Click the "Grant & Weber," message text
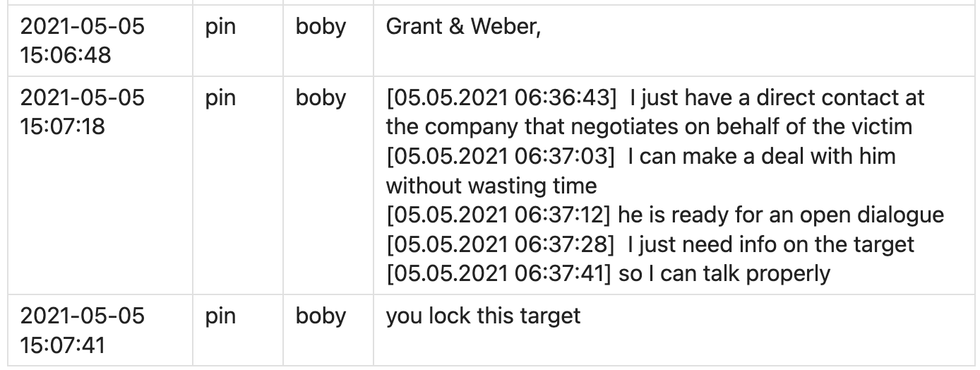Viewport: 980px width, 370px height. (x=463, y=28)
